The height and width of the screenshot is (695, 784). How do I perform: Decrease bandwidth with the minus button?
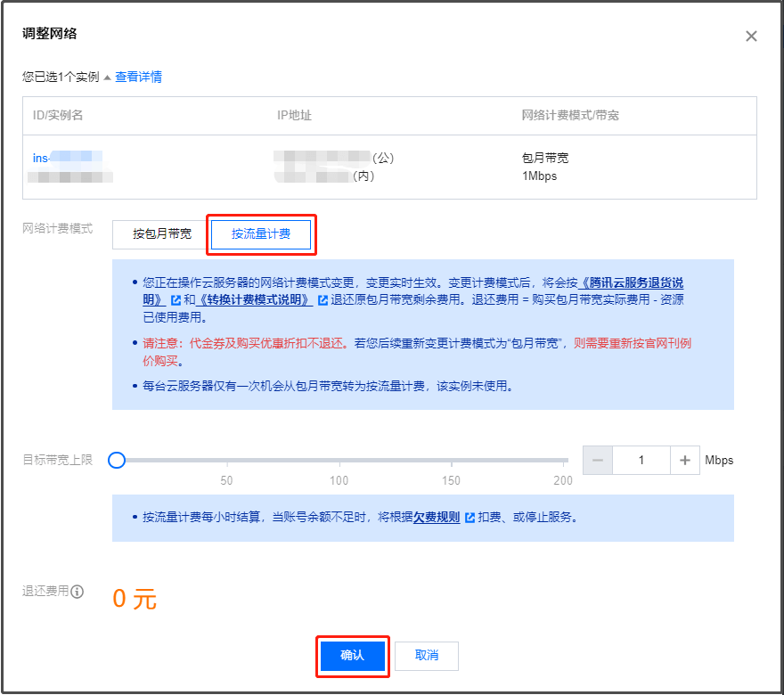coord(598,460)
